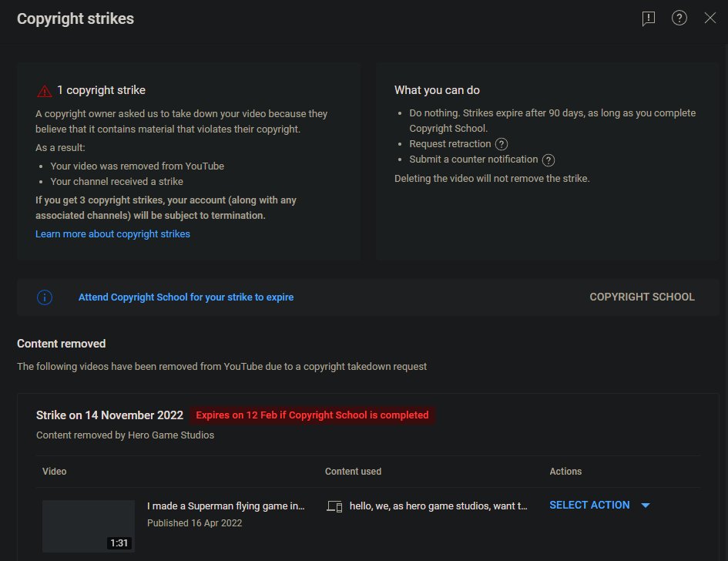728x561 pixels.
Task: Click the Superman flying game video title
Action: pos(226,506)
